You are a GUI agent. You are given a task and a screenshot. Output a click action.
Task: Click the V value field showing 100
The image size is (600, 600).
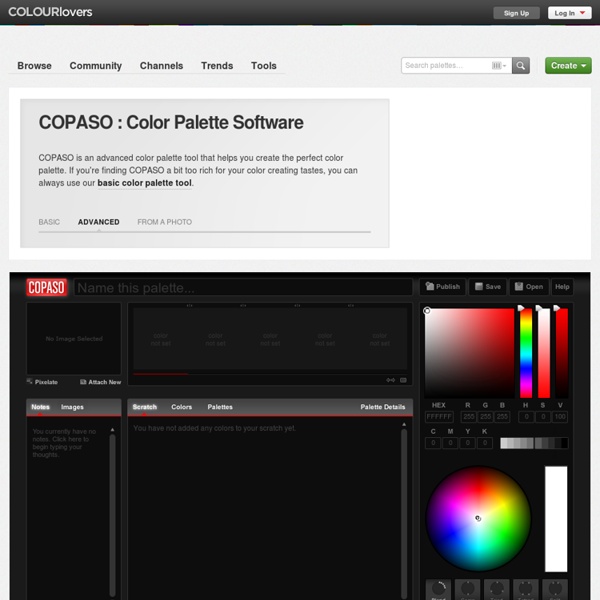pyautogui.click(x=560, y=417)
